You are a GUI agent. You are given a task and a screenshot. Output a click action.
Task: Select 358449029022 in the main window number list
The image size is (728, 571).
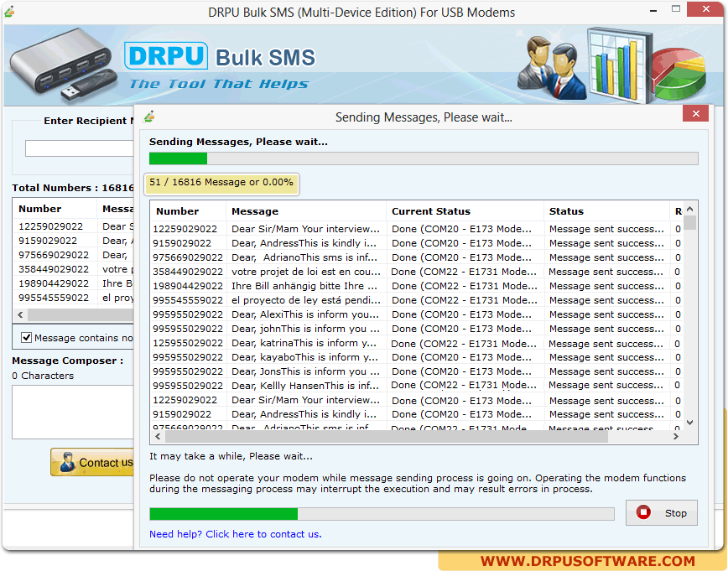tap(54, 269)
